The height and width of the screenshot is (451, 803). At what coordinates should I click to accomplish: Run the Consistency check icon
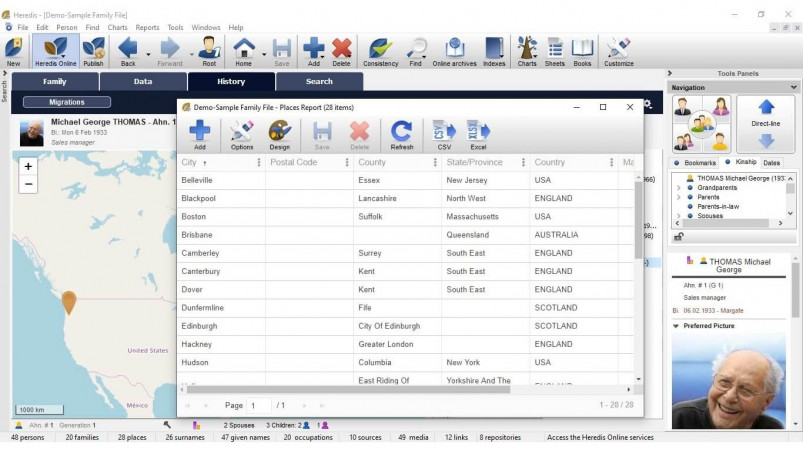[x=381, y=52]
